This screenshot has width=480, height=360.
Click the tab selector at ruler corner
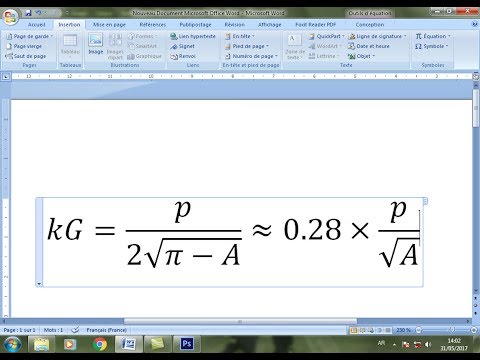[x=6, y=76]
